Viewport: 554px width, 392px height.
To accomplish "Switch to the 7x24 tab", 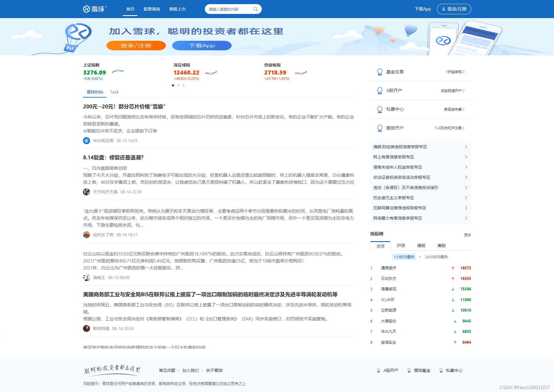I will tap(114, 92).
